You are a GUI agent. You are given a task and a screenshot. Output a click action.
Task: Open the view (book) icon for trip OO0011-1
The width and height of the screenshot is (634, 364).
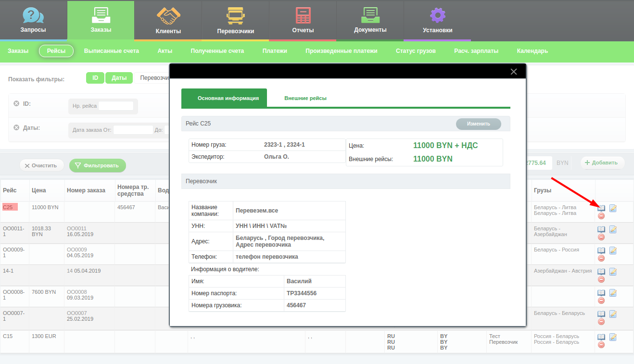pyautogui.click(x=601, y=229)
